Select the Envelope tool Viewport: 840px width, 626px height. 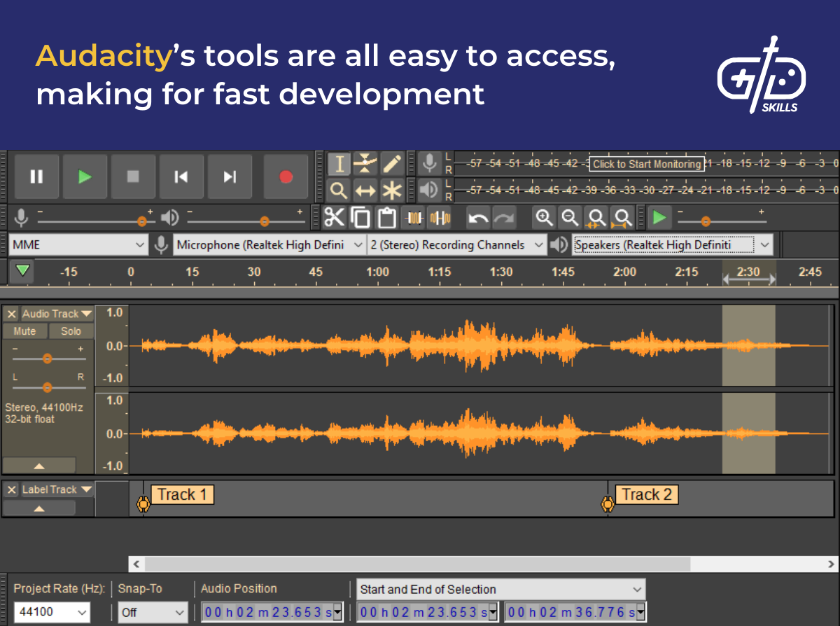tap(365, 162)
